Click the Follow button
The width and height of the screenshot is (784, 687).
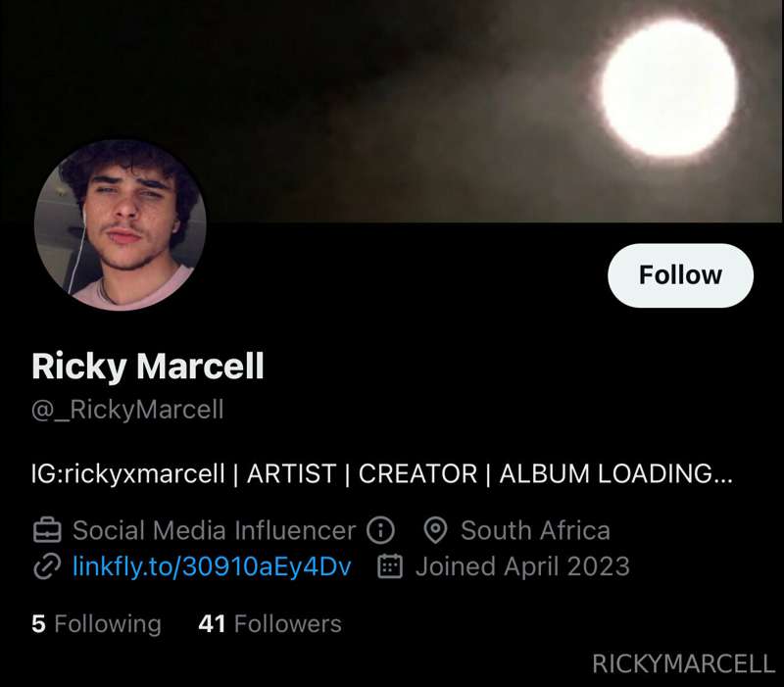pos(680,275)
